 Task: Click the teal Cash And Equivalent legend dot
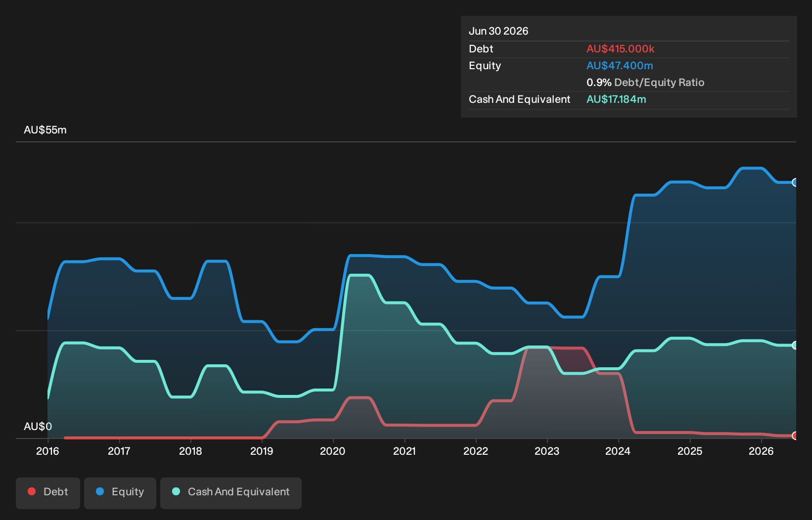(x=176, y=491)
